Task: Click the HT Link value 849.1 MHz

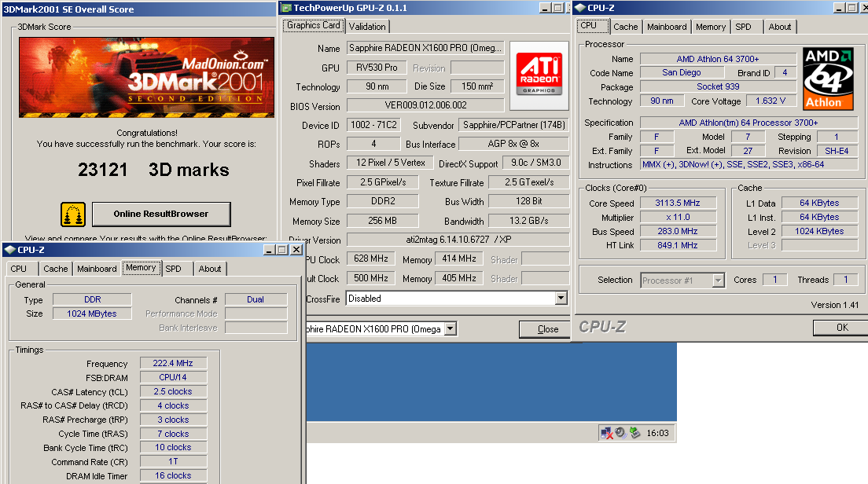Action: pos(678,245)
